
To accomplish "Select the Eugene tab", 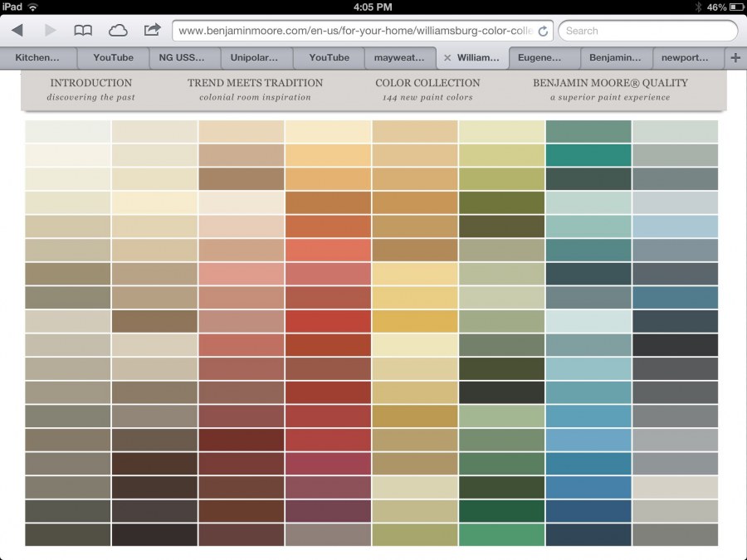I will (x=541, y=58).
